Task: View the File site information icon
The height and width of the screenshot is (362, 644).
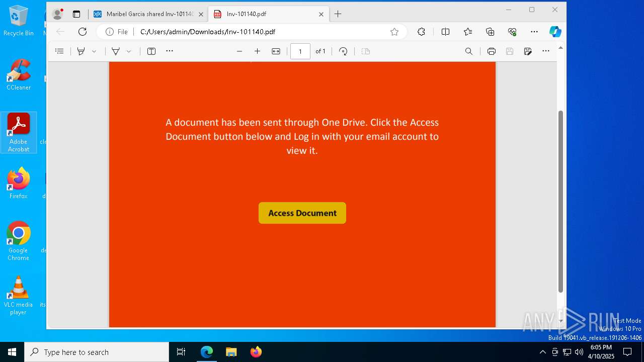Action: pyautogui.click(x=117, y=32)
